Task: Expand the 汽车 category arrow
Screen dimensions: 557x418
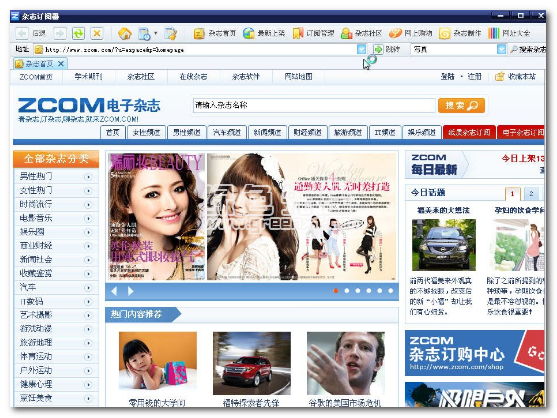Action: [x=88, y=288]
